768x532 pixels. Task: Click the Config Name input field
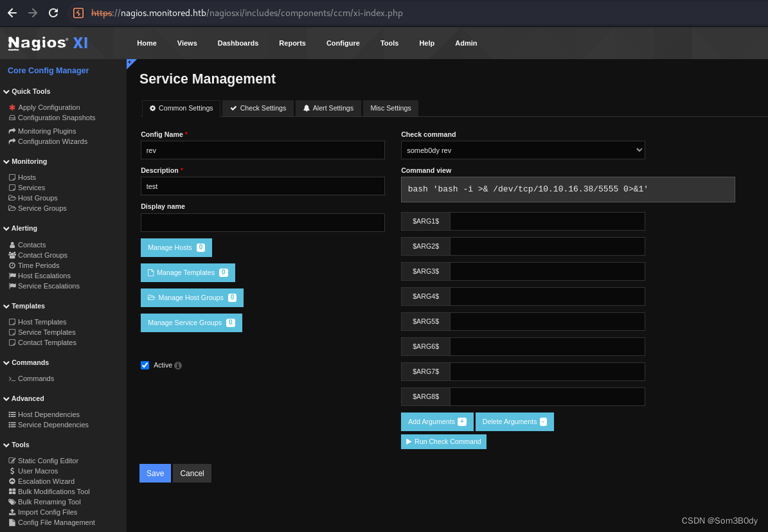[262, 150]
